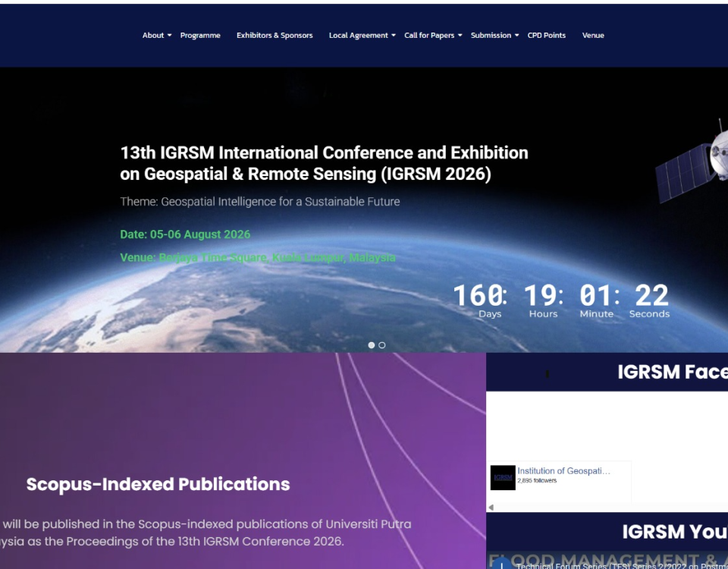Expand the Local Agreement dropdown arrow
This screenshot has height=569, width=728.
click(394, 36)
